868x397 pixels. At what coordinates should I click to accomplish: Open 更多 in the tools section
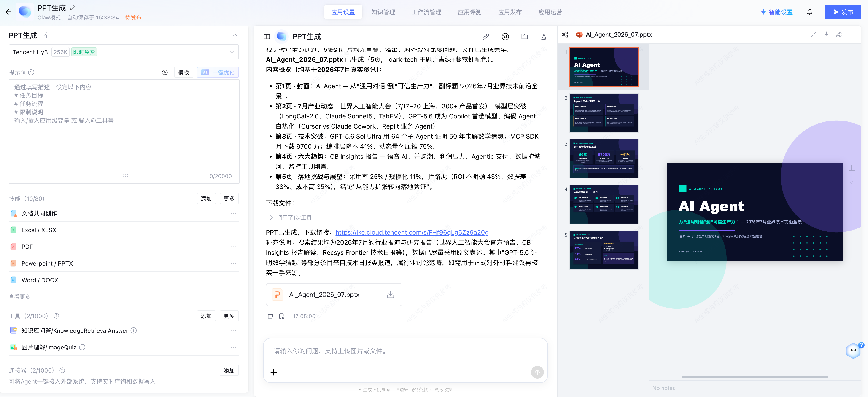(x=229, y=316)
